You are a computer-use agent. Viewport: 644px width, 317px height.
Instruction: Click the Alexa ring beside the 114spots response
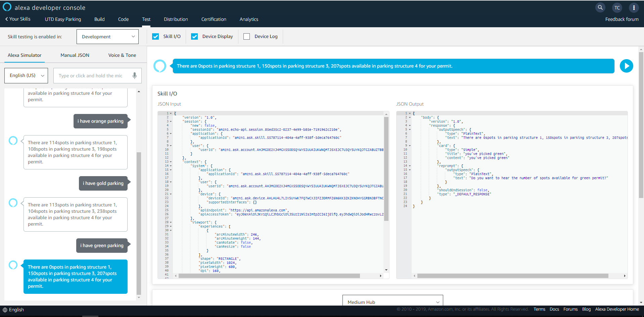point(13,141)
